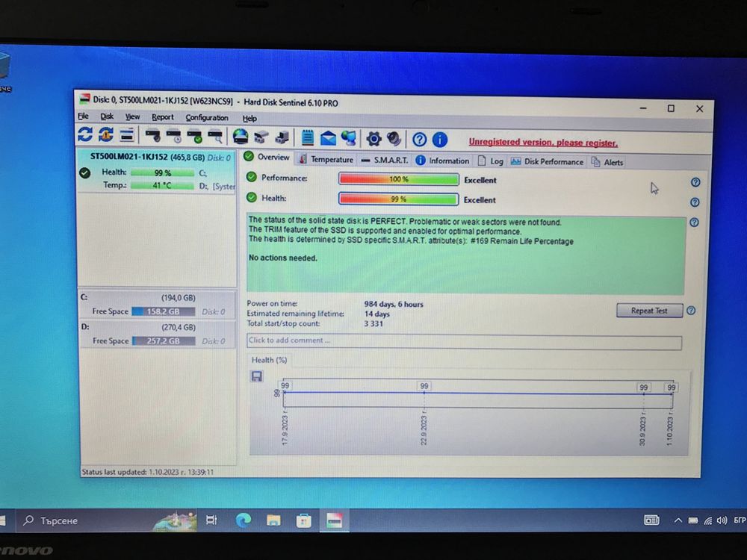Click the disk with clock toolbar icon
747x560 pixels.
click(x=174, y=136)
